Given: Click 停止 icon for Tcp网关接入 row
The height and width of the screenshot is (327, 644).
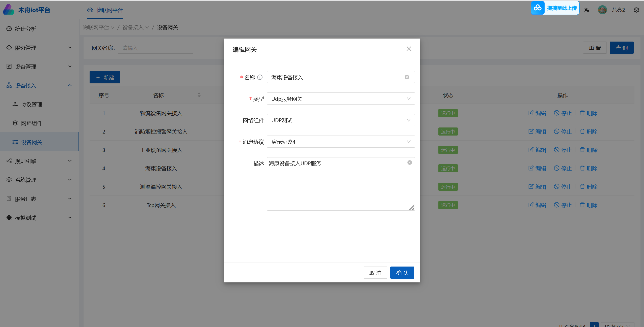Looking at the screenshot, I should 556,205.
